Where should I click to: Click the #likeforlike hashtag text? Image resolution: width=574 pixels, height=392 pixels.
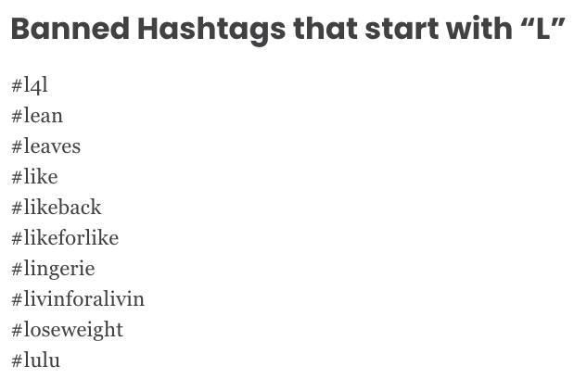(x=65, y=237)
